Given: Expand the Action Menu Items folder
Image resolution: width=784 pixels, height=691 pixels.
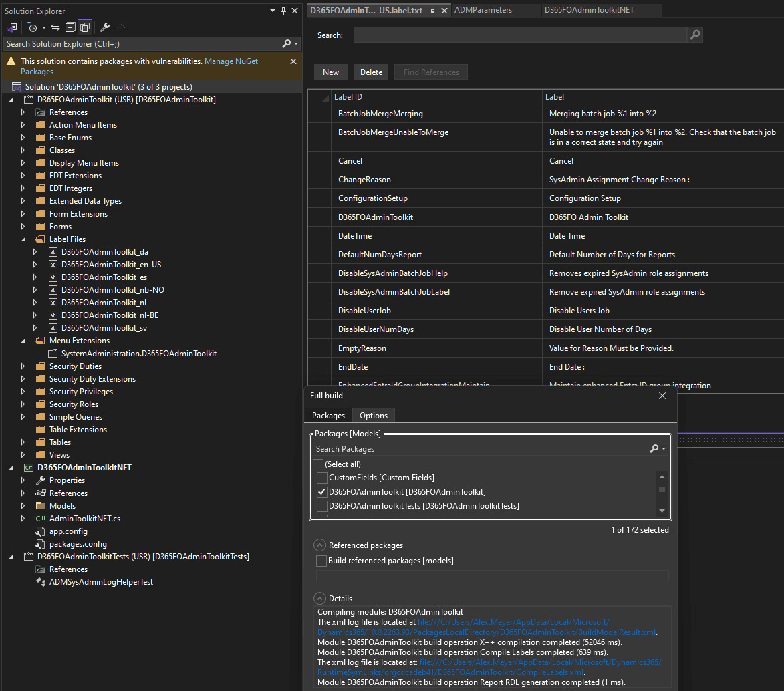Looking at the screenshot, I should point(23,125).
